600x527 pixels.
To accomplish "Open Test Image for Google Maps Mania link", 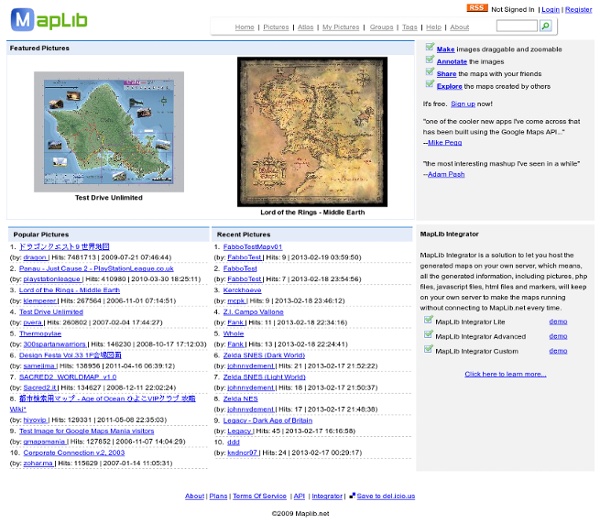I will point(86,431).
